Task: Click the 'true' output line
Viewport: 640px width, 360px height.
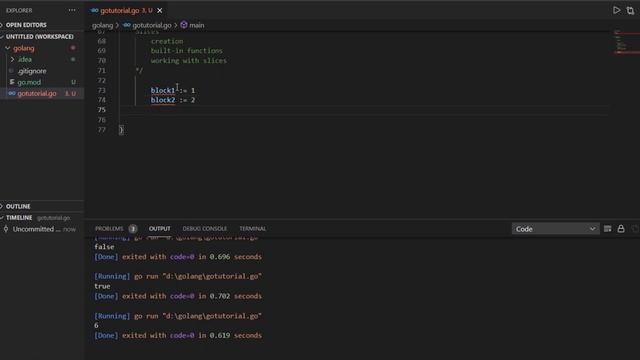Action: [102, 286]
